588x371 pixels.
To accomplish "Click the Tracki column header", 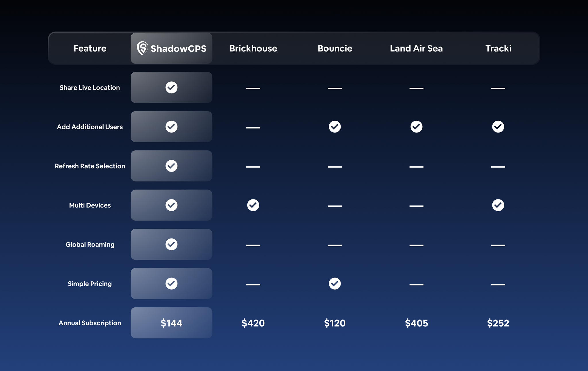I will pyautogui.click(x=498, y=48).
